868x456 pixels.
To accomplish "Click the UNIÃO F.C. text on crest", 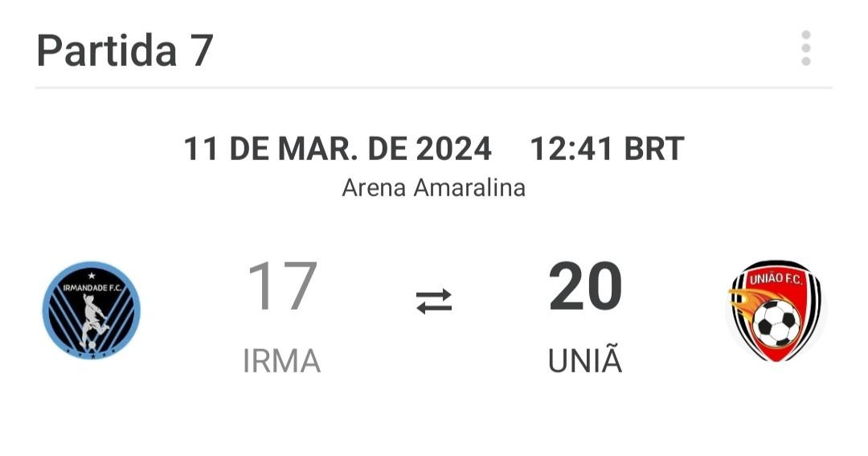I will point(776,277).
